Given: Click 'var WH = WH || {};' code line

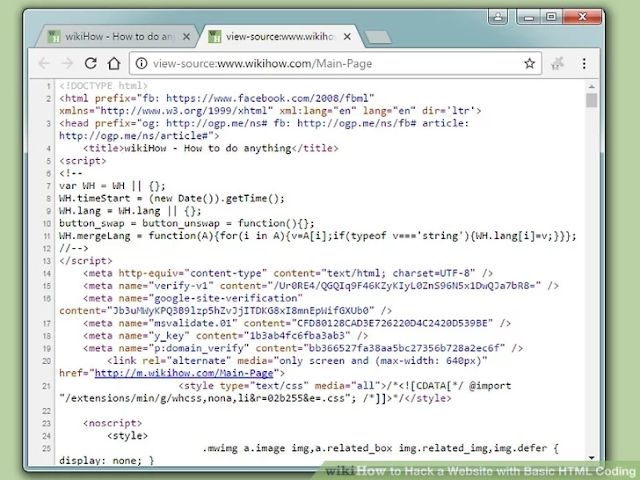Looking at the screenshot, I should (112, 186).
